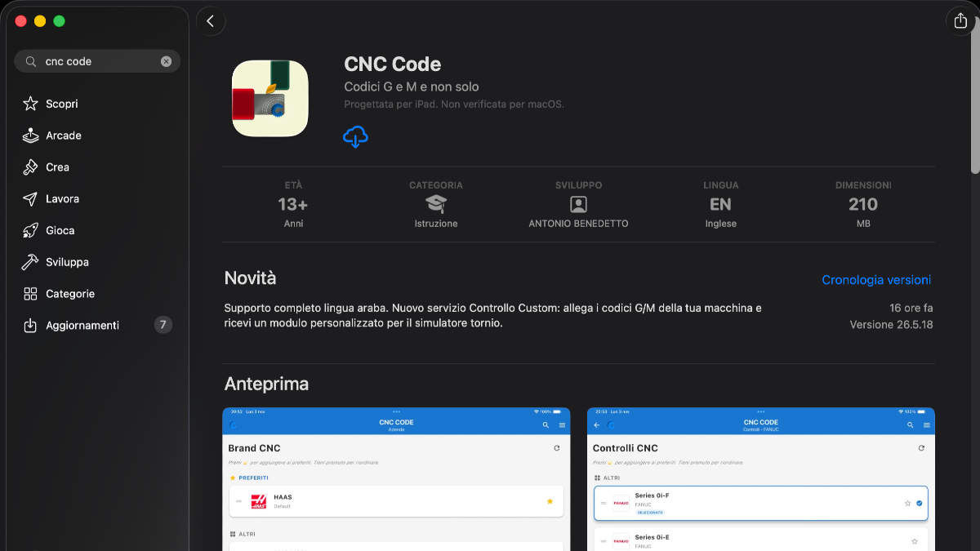Screen dimensions: 980x551
Task: Open the Brand CNC preview screenshot
Action: click(x=397, y=479)
